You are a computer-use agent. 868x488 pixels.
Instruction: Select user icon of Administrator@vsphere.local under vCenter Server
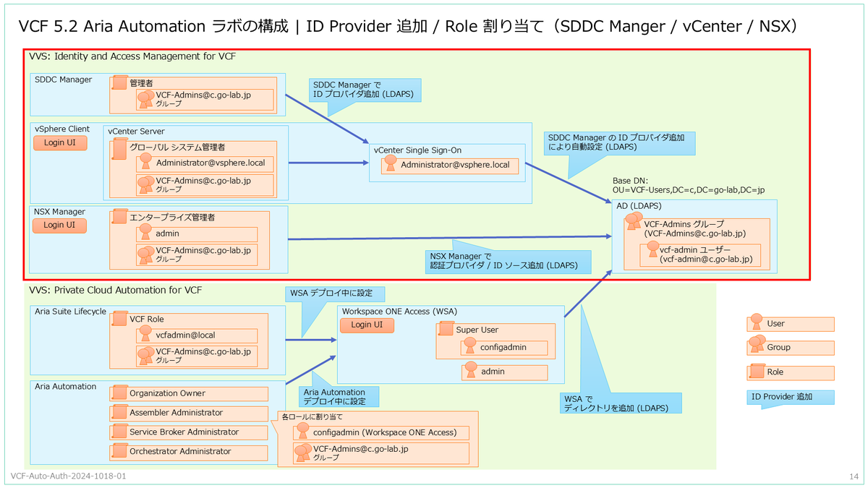pyautogui.click(x=145, y=162)
